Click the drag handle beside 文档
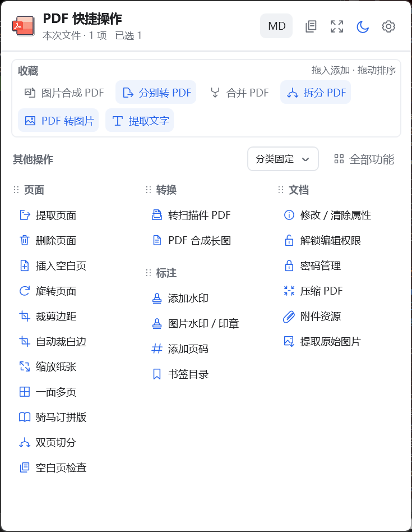 (280, 190)
